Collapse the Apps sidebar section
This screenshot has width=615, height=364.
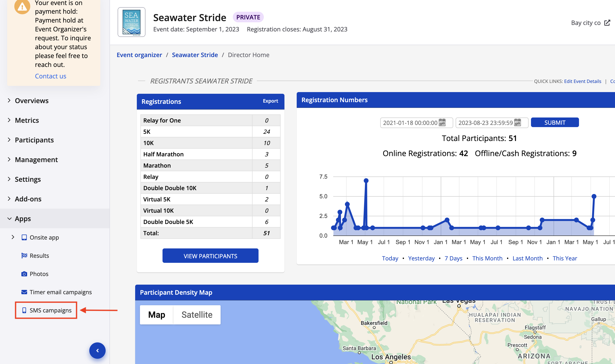point(23,218)
